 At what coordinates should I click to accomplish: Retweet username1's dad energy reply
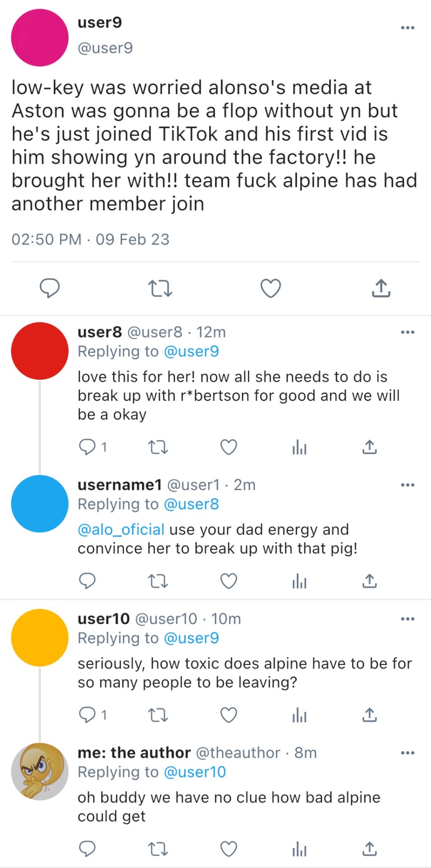158,581
